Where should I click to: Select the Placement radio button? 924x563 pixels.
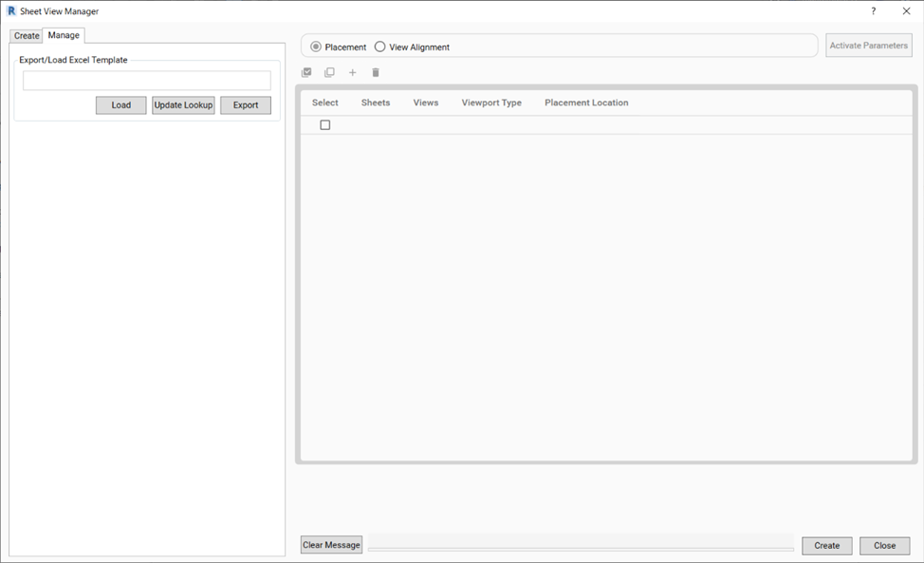tap(316, 47)
